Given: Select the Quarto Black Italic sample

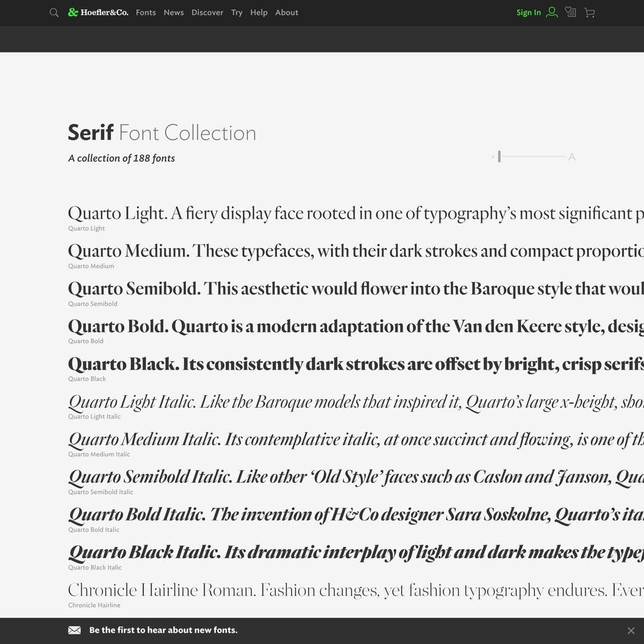Looking at the screenshot, I should click(x=215, y=551).
